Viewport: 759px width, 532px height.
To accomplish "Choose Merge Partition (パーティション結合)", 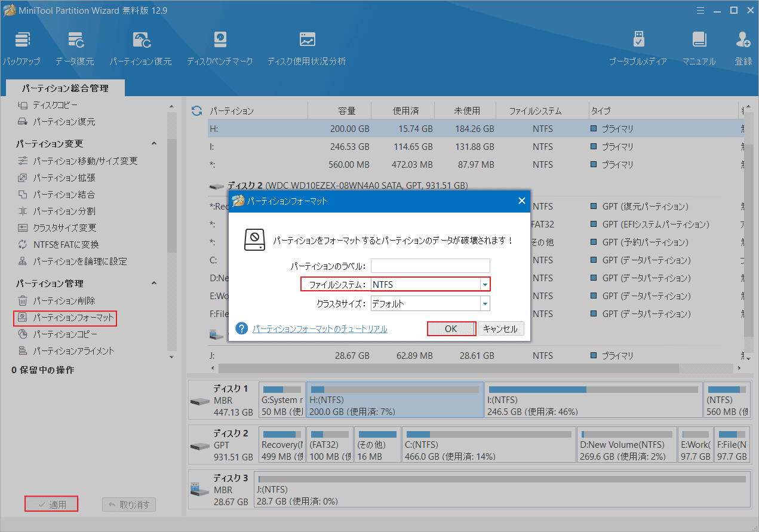I will click(56, 195).
